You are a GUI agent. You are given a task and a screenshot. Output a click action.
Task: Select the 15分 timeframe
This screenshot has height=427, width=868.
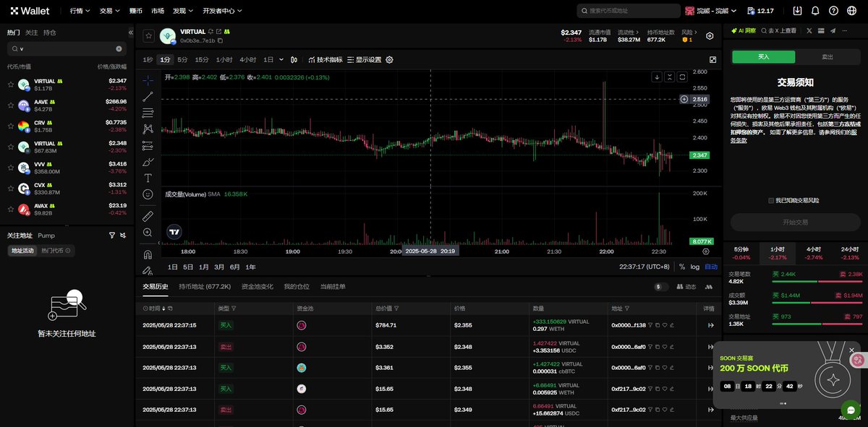[202, 60]
